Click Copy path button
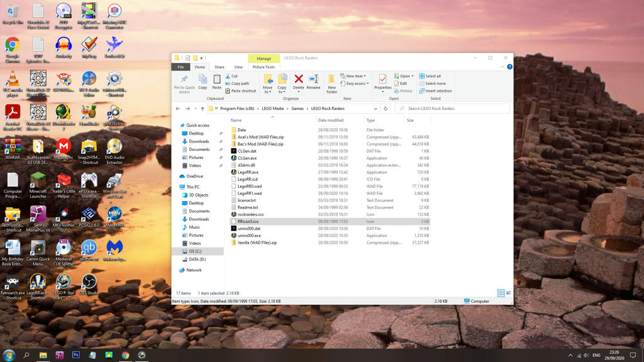The image size is (644, 362). pyautogui.click(x=237, y=84)
